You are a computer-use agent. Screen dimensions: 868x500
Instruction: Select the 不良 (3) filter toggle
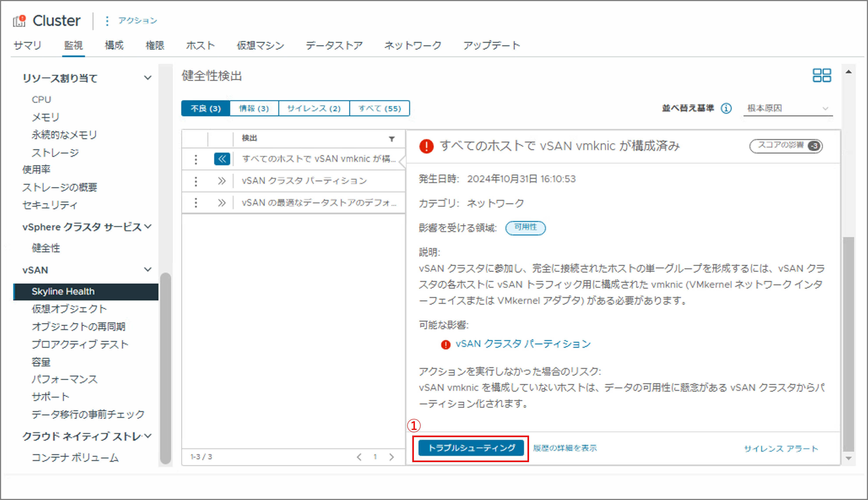click(x=206, y=108)
